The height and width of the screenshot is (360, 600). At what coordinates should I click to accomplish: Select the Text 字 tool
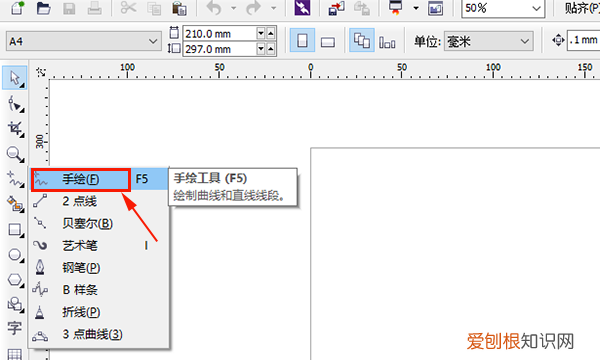tap(15, 328)
